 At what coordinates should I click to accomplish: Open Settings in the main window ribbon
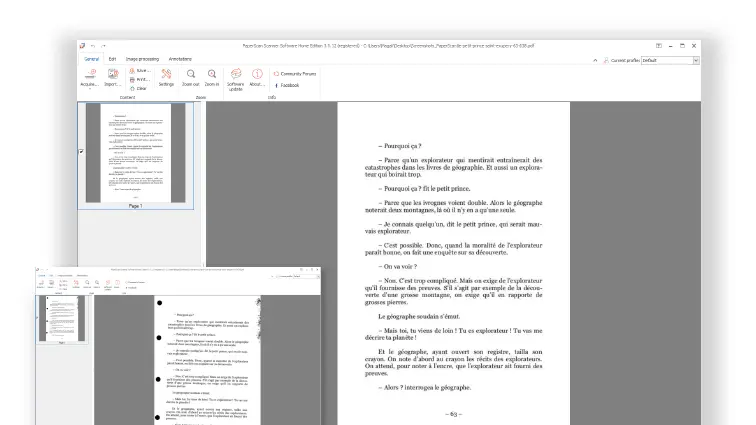(x=166, y=77)
